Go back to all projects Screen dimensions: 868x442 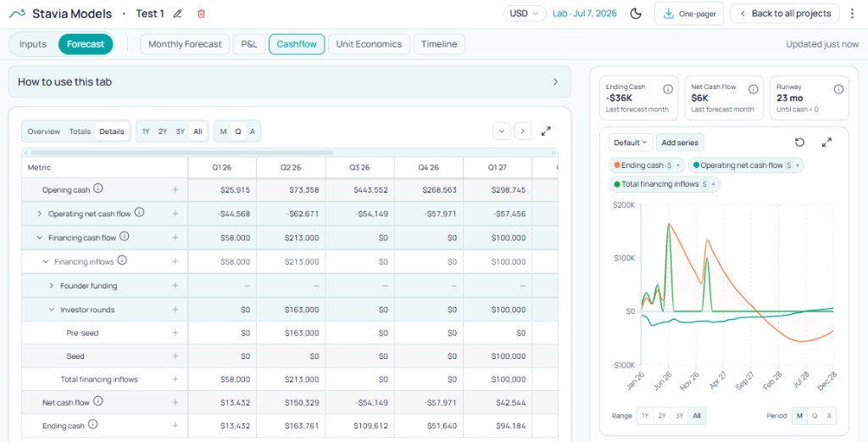point(784,14)
